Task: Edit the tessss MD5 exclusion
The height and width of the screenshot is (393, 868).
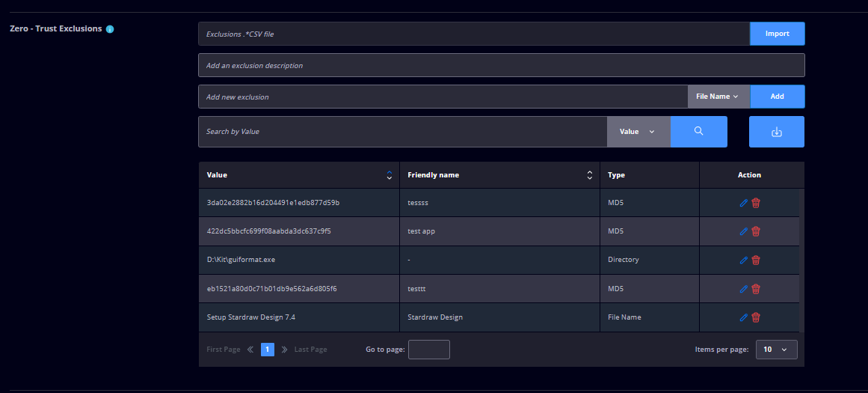Action: pos(743,203)
